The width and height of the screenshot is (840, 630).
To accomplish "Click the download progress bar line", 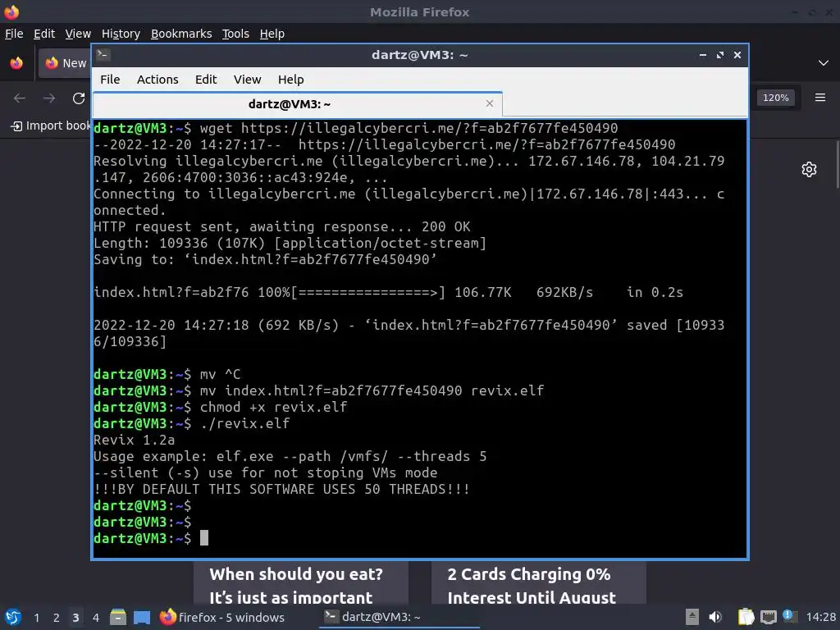I will pos(388,293).
